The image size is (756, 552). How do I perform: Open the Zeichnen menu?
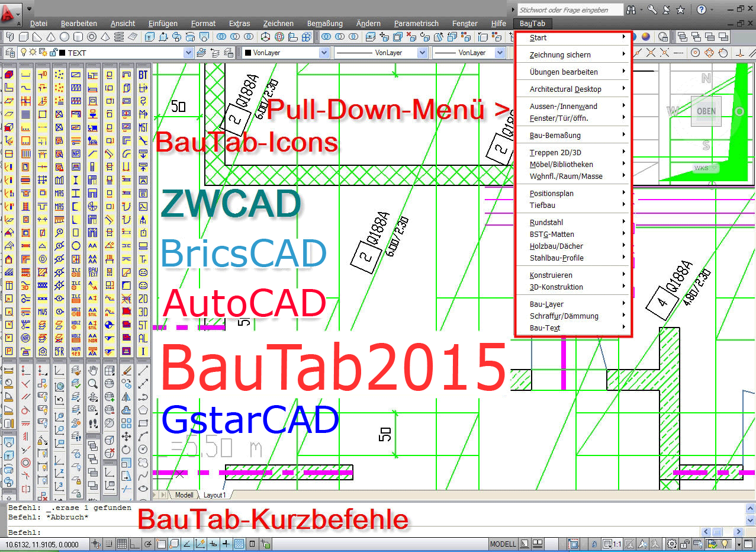[x=278, y=24]
